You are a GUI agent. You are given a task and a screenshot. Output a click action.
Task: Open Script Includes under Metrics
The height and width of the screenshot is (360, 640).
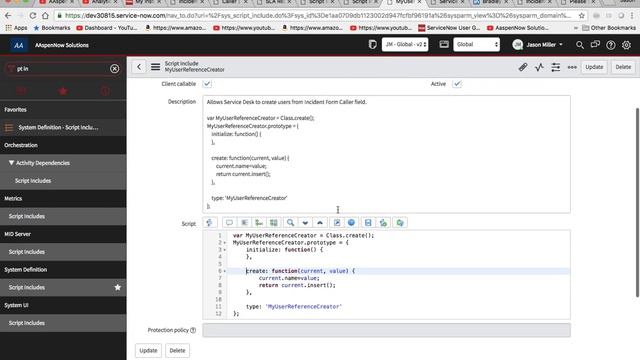click(x=63, y=216)
